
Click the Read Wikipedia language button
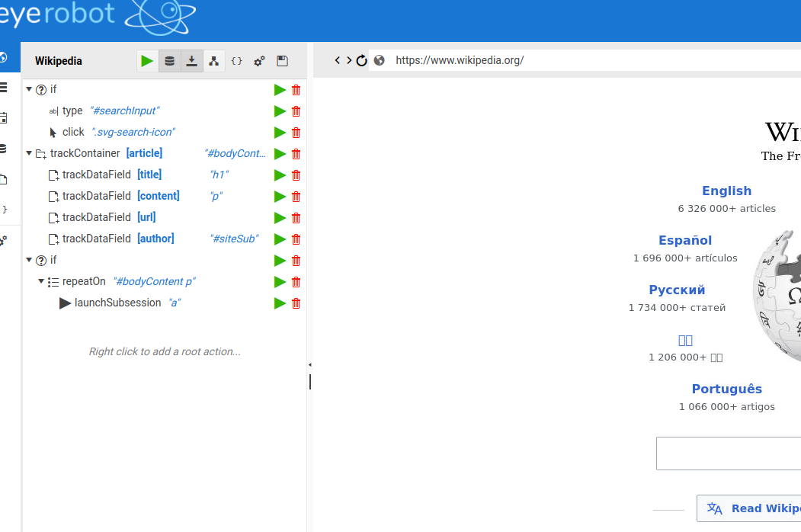[x=749, y=508]
